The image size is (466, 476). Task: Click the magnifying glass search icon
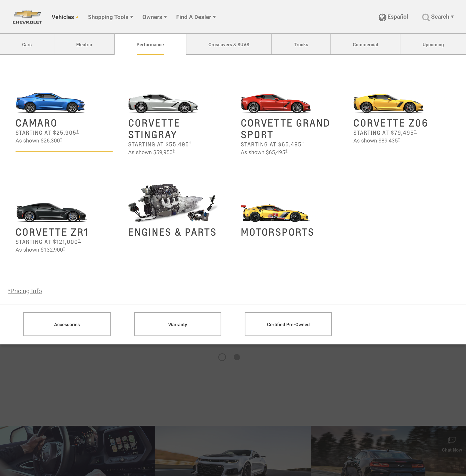pos(426,17)
